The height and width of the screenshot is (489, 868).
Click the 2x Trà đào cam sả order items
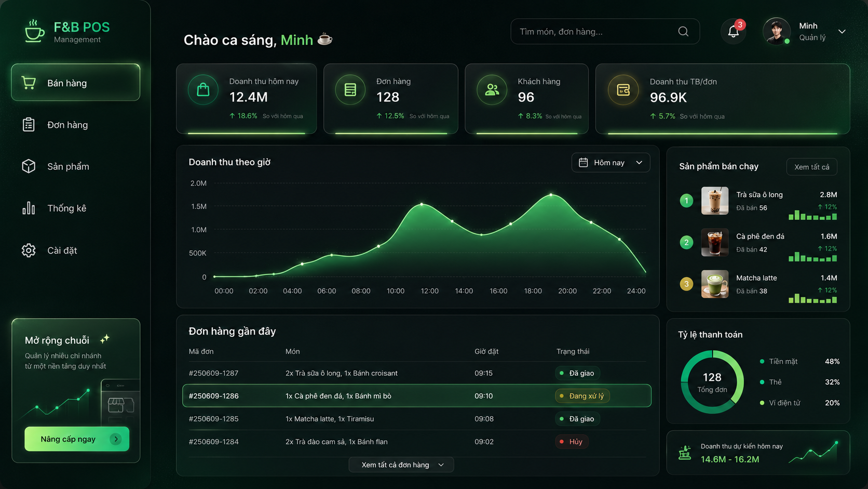(336, 442)
